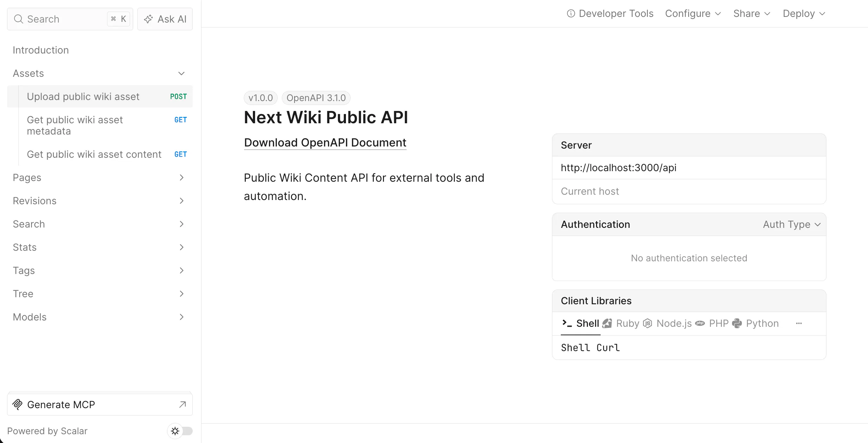
Task: Click the search input field
Action: (70, 19)
